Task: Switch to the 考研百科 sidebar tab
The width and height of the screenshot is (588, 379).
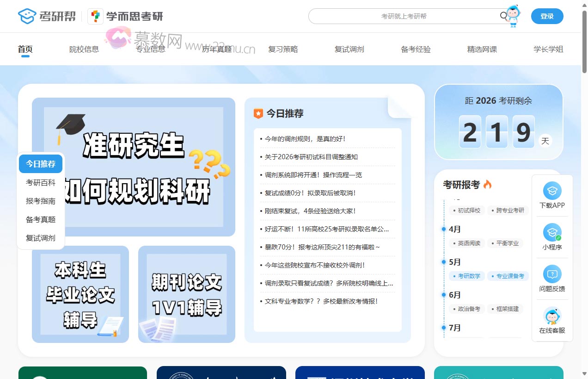Action: (x=40, y=182)
